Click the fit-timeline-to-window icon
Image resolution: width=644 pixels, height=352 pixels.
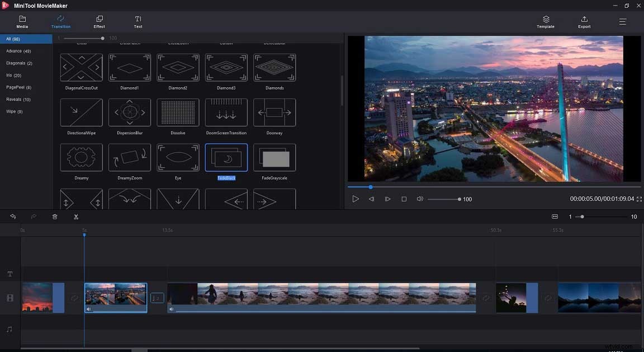555,217
